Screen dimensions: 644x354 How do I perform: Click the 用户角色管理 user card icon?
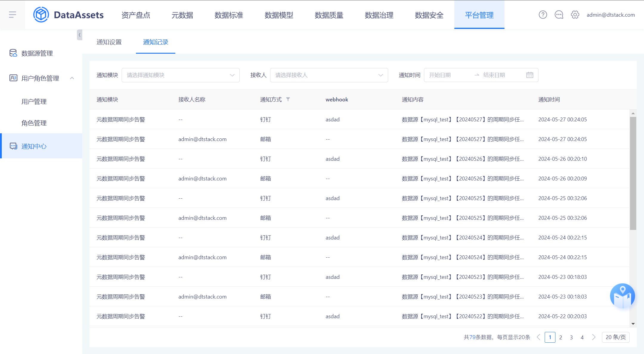(x=13, y=78)
